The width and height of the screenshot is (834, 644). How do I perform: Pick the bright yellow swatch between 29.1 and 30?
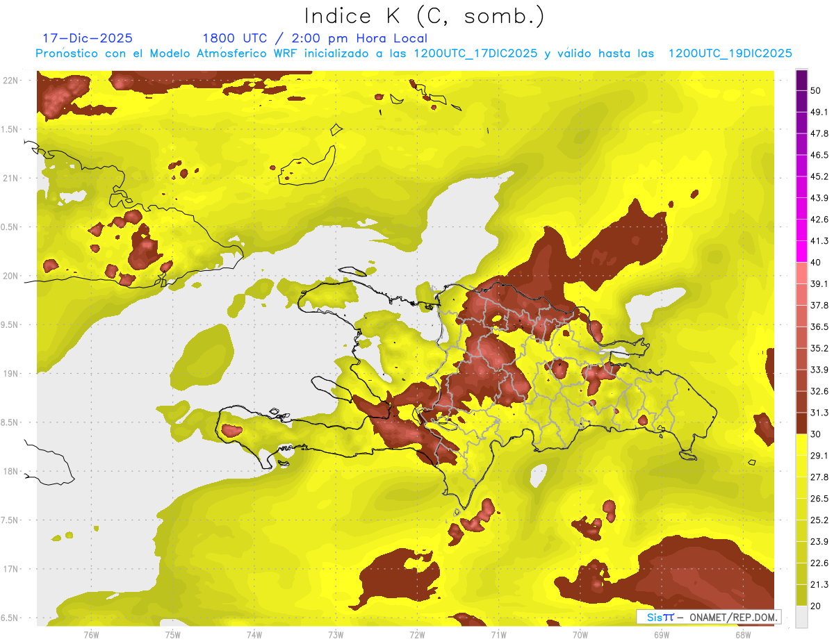[x=801, y=445]
